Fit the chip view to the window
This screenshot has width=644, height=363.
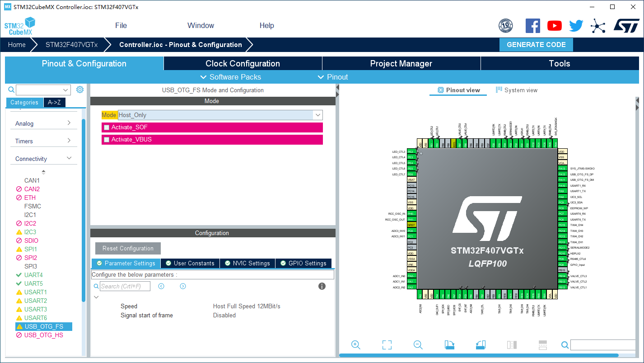pyautogui.click(x=387, y=345)
